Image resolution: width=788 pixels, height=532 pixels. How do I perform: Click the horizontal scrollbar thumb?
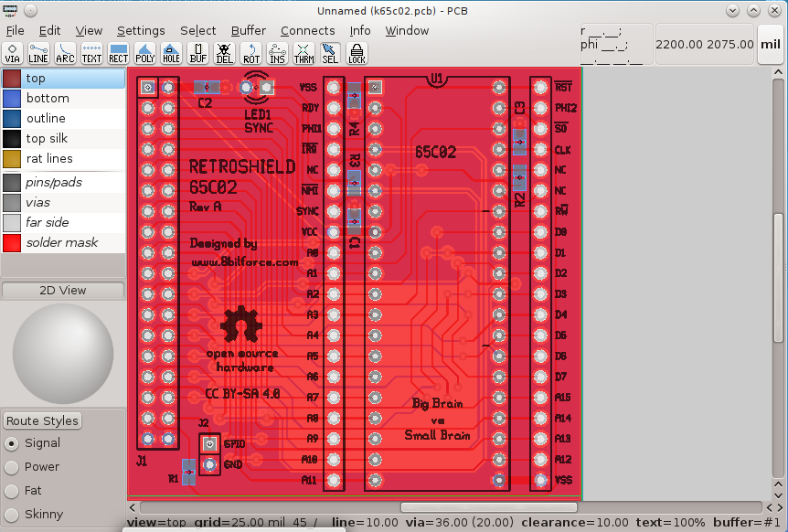coord(488,507)
